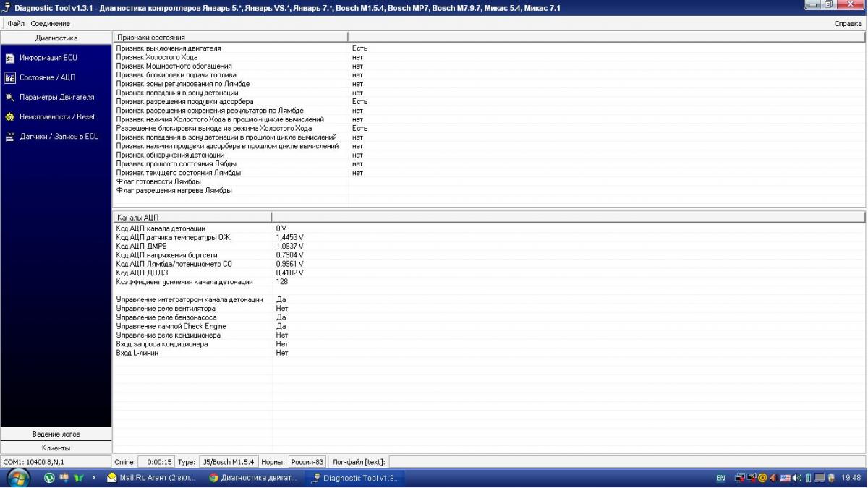
Task: Select row Признак блокировки подачи топлива
Action: tap(489, 74)
